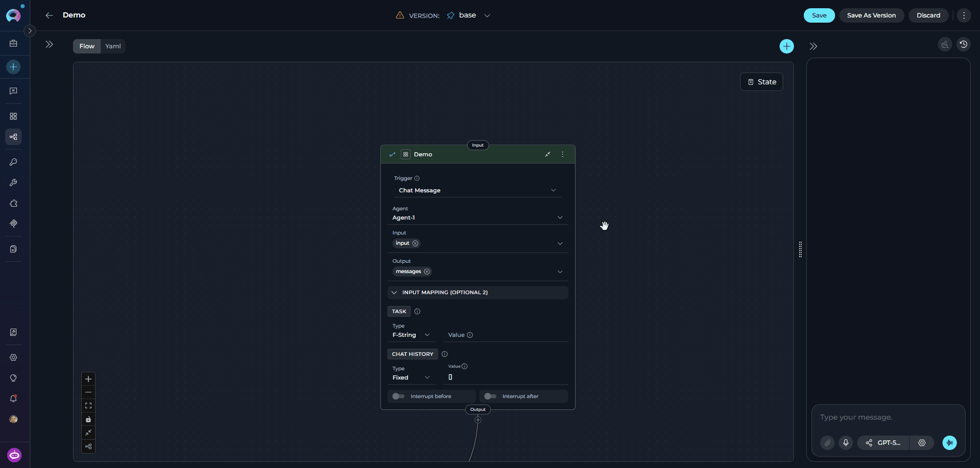Remove the messages tag
The width and height of the screenshot is (980, 468).
427,272
